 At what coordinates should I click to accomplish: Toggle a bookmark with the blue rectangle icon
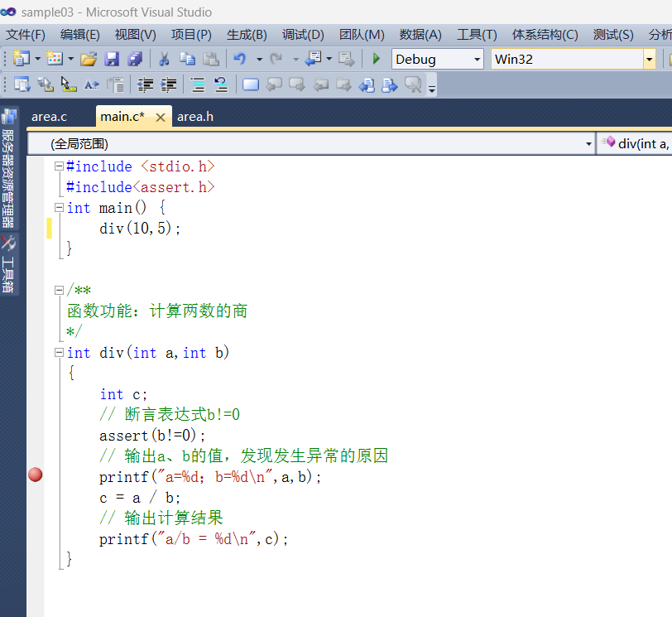tap(251, 84)
